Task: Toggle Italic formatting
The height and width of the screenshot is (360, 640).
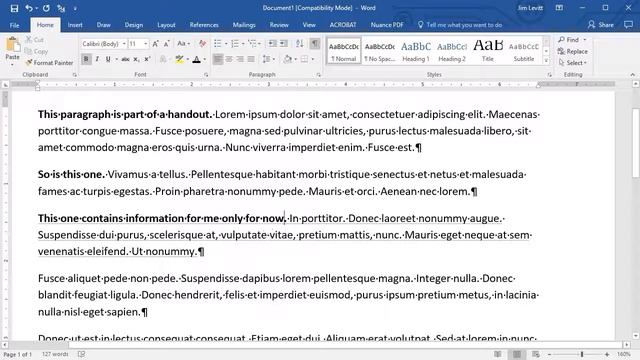Action: tap(97, 60)
